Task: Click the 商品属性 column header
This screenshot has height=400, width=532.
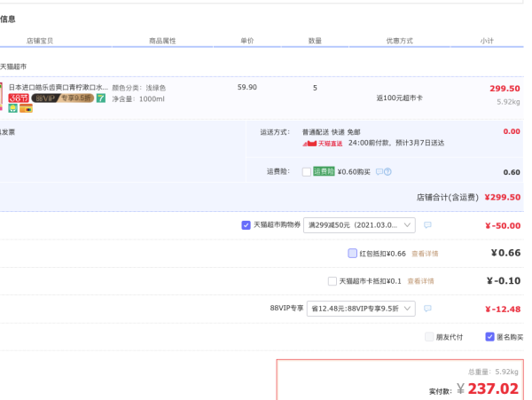Action: 162,41
